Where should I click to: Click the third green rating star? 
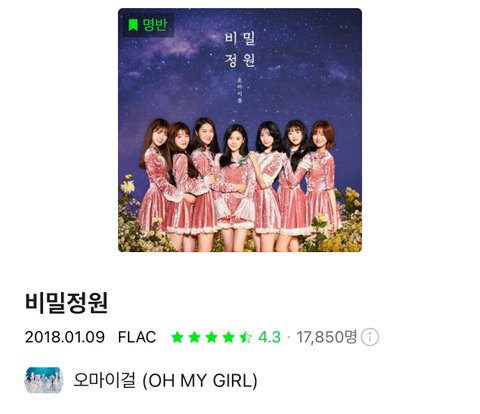tap(211, 337)
